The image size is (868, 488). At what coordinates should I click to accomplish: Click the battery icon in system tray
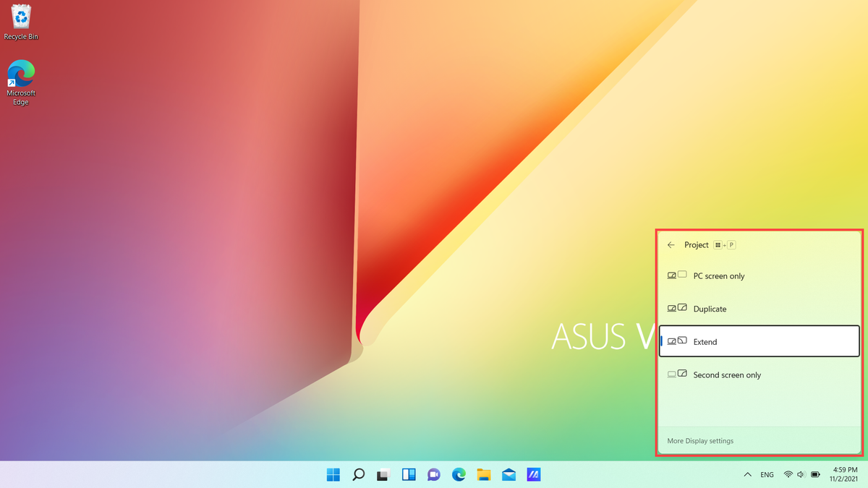815,475
